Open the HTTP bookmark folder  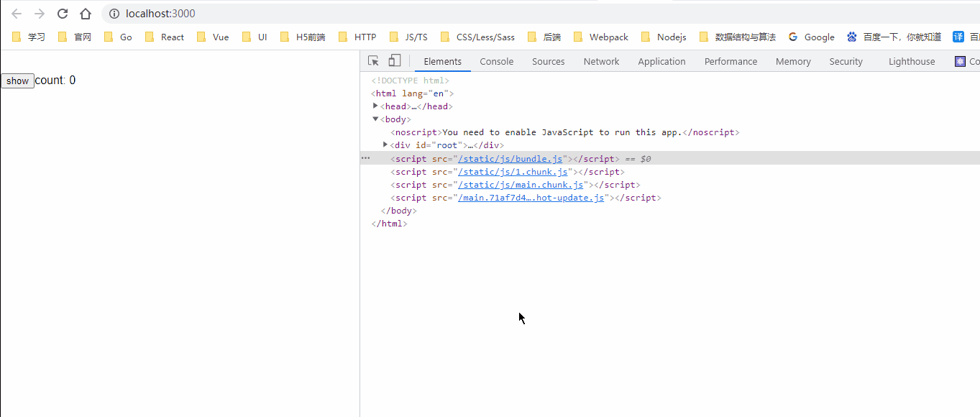tap(357, 37)
